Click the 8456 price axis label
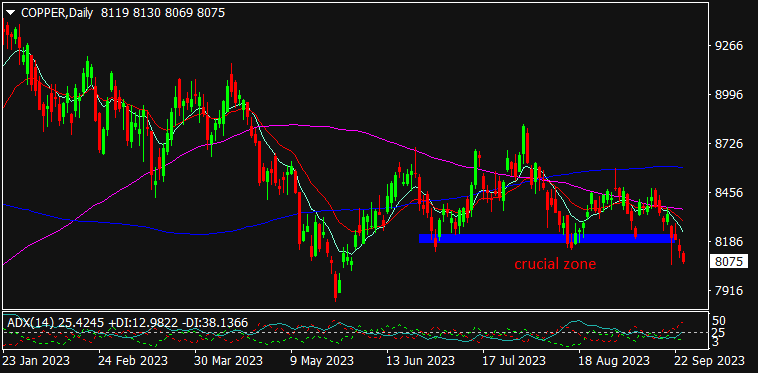Image resolution: width=758 pixels, height=373 pixels. coord(729,192)
